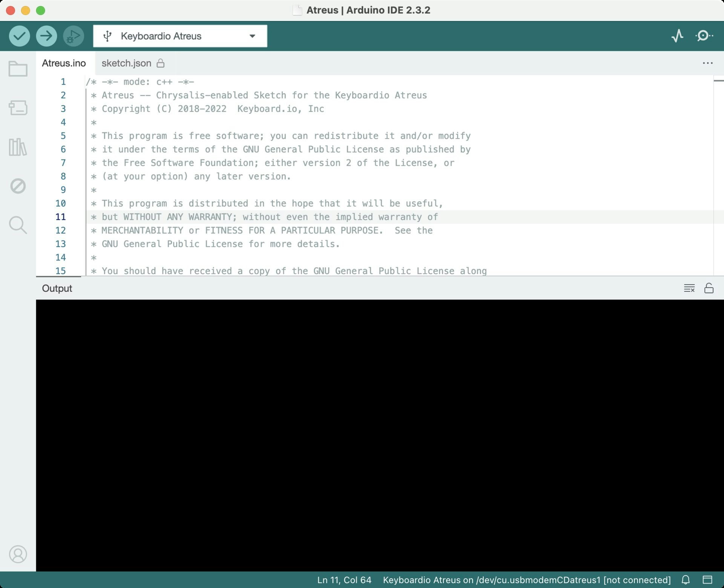The image size is (724, 588).
Task: Open the Sketchbook sidebar panel
Action: [18, 69]
